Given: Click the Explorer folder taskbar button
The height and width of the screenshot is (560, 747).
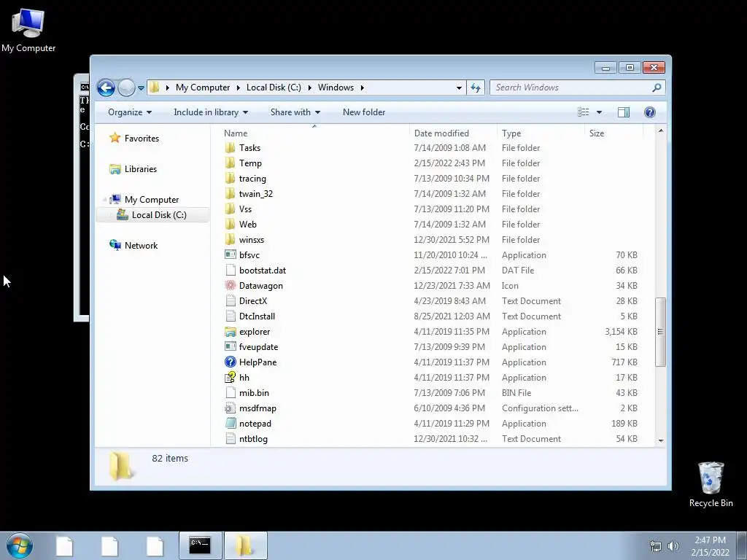Looking at the screenshot, I should pyautogui.click(x=245, y=545).
